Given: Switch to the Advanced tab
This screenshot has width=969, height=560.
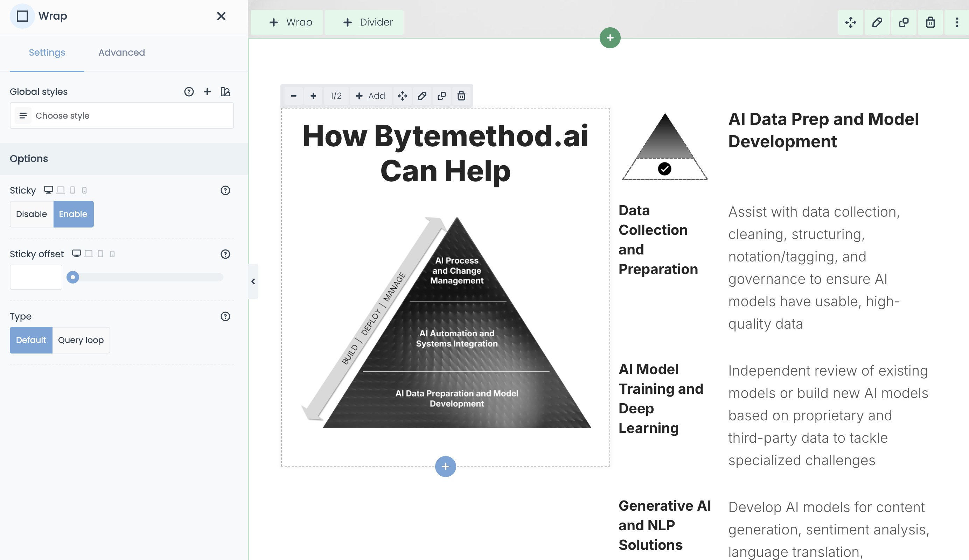Looking at the screenshot, I should pos(121,52).
